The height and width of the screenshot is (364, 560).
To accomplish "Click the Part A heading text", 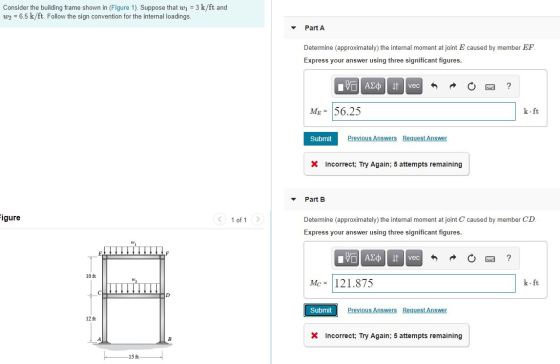I will [314, 28].
